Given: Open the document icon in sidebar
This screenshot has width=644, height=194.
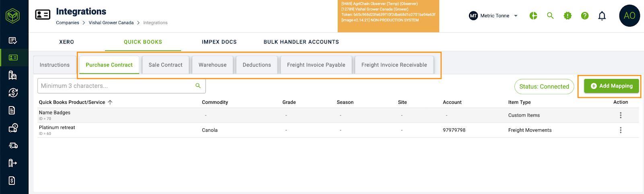Looking at the screenshot, I should point(12,111).
